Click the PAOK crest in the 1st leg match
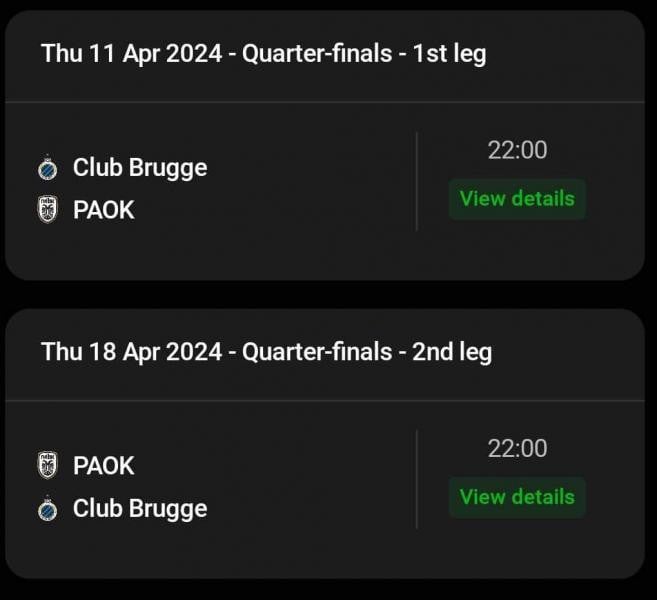This screenshot has height=600, width=657. pos(47,209)
